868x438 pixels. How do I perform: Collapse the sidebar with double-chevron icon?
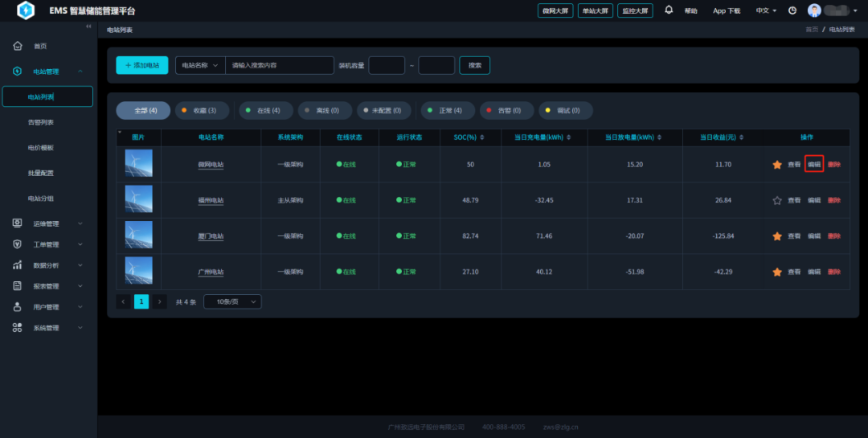coord(88,27)
